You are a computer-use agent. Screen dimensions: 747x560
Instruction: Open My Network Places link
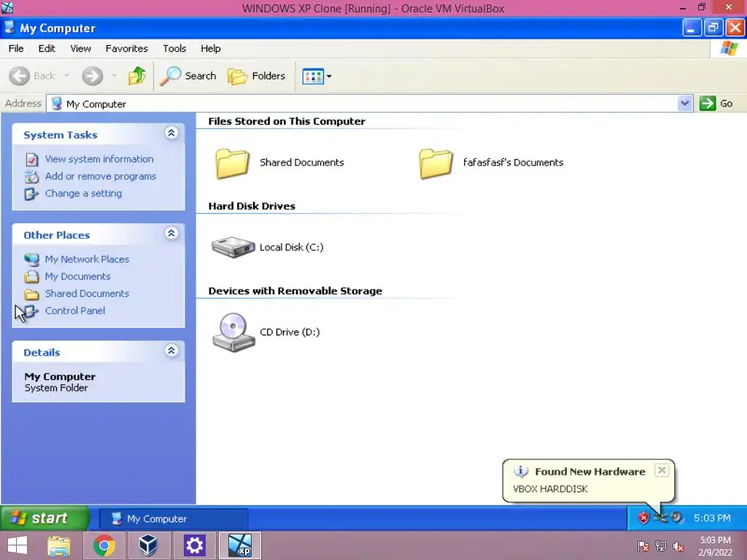point(87,259)
